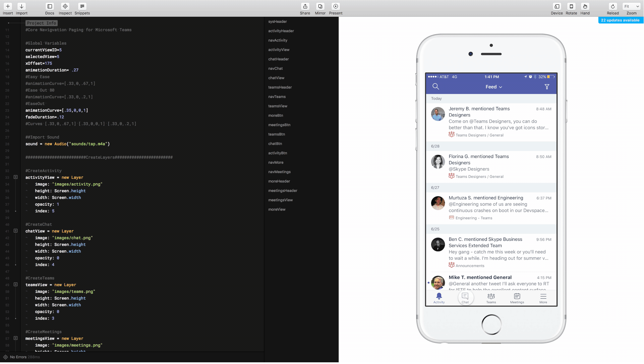The width and height of the screenshot is (644, 364).
Task: Click the "images/activity.png" string in code
Action: pyautogui.click(x=77, y=184)
